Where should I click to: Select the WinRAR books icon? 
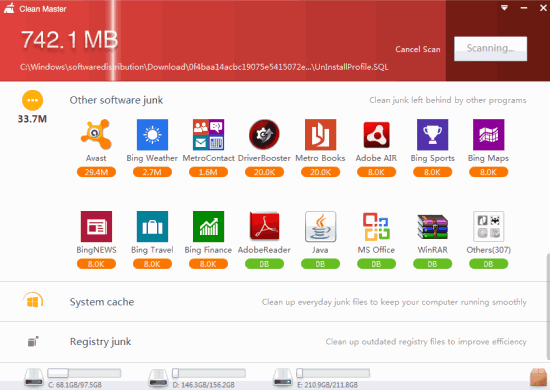tap(432, 227)
